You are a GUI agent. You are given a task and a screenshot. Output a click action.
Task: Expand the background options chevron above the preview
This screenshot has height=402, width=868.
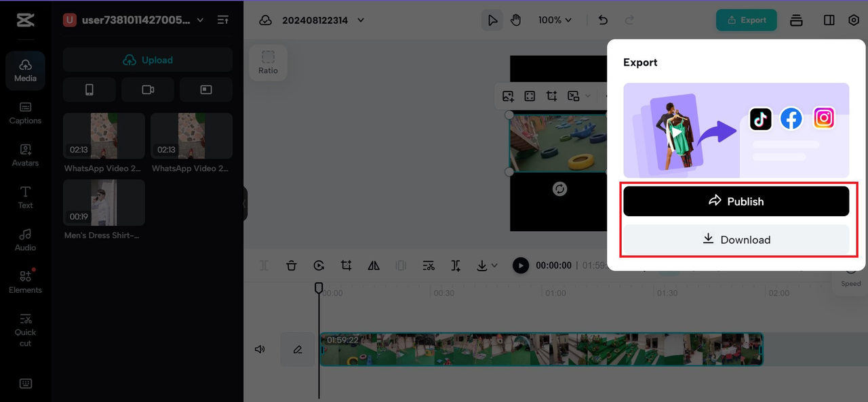pos(588,96)
